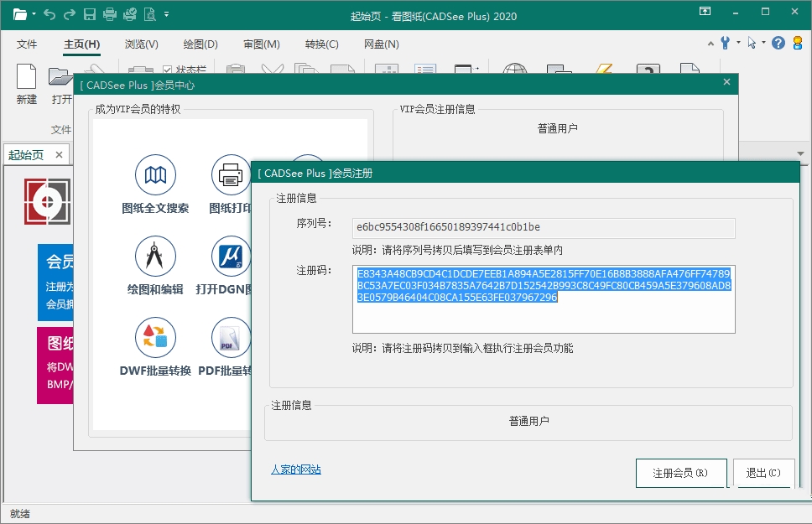Image resolution: width=812 pixels, height=524 pixels.
Task: Click the 序列号 serial number field
Action: tap(544, 228)
